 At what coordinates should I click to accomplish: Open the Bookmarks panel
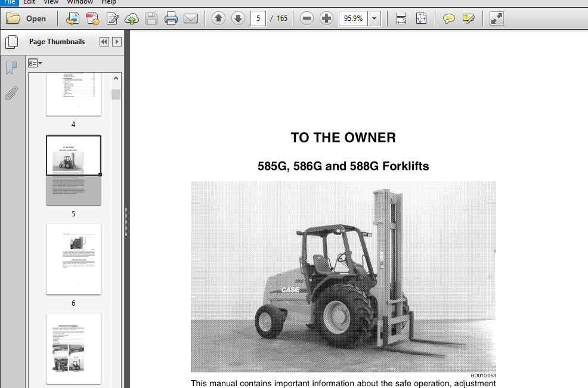click(x=11, y=68)
